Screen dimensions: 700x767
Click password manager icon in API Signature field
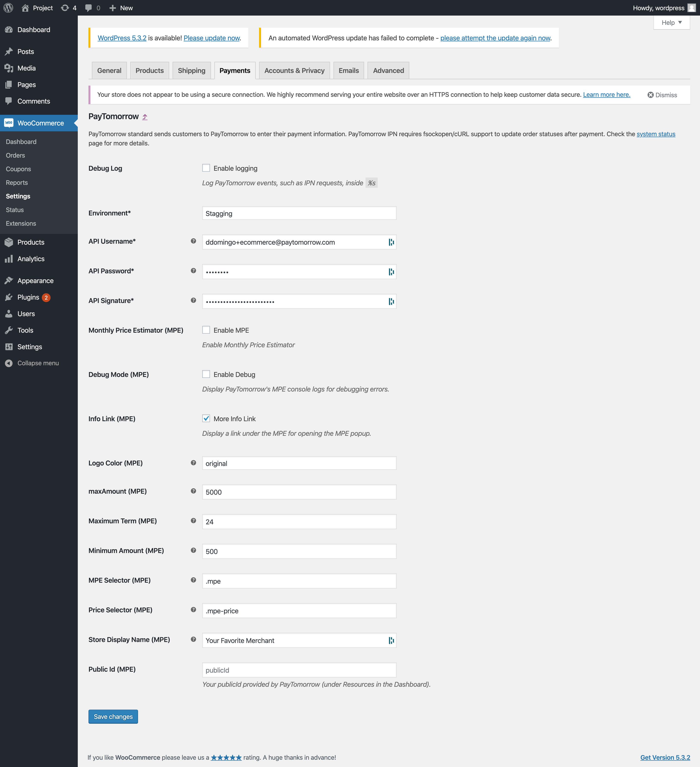(391, 301)
